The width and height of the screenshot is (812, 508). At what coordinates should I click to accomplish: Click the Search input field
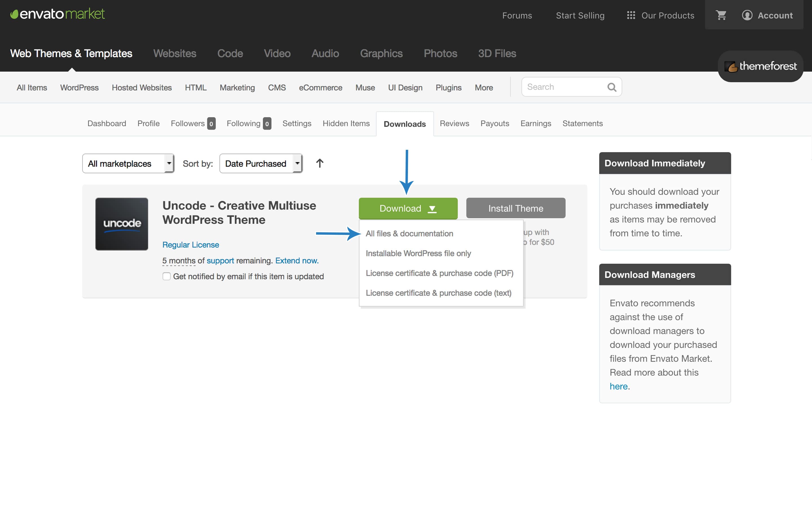[571, 87]
